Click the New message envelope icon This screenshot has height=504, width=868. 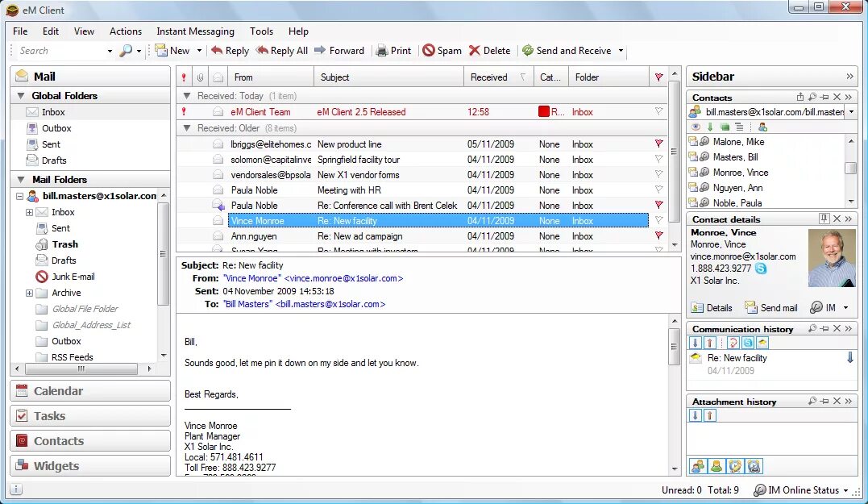pos(161,50)
